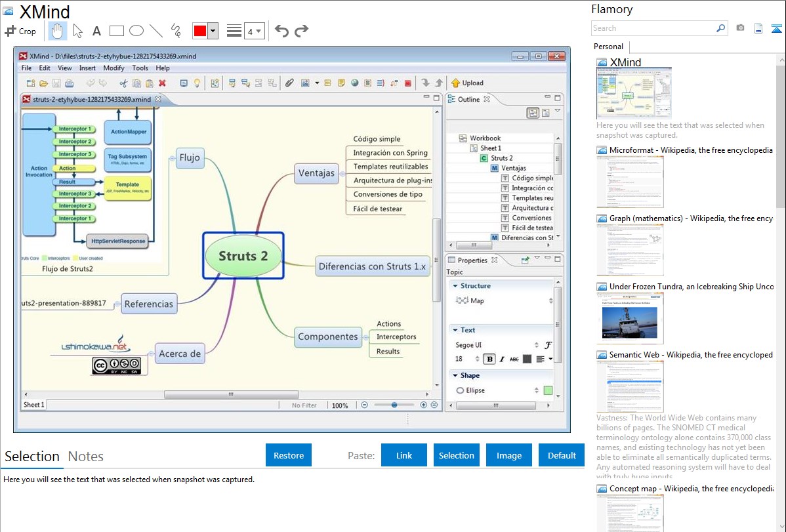
Task: Choose the rectangle drawing tool
Action: click(x=116, y=31)
